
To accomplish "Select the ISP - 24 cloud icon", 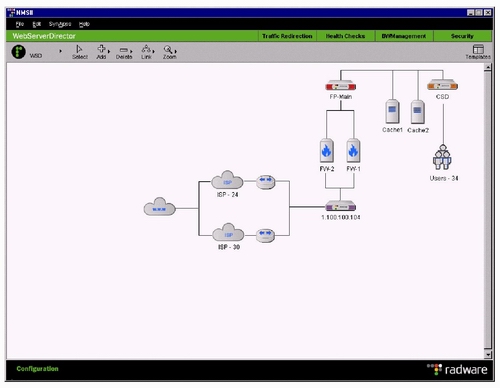I will 227,180.
